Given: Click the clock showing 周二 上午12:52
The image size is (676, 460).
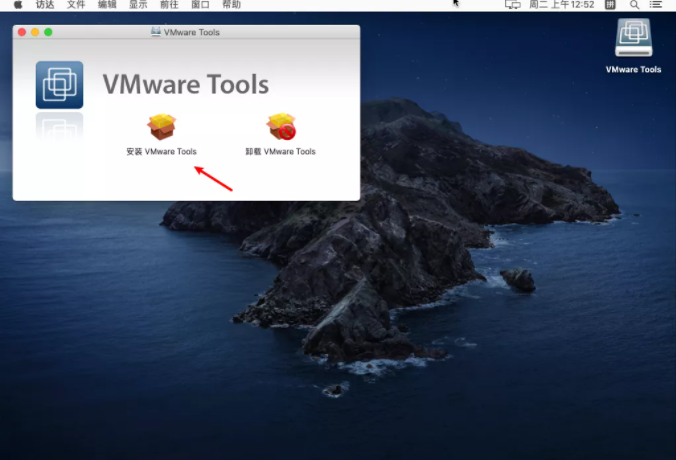Looking at the screenshot, I should (562, 5).
